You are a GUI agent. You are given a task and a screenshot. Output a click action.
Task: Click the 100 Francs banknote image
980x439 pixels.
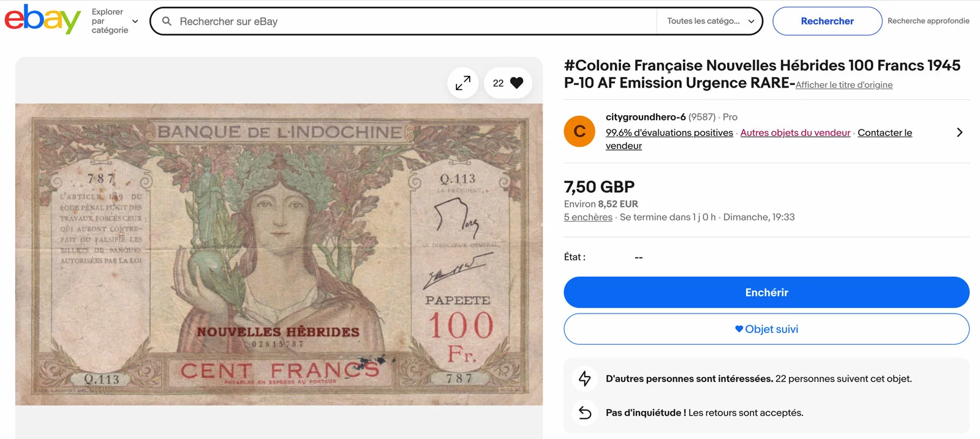[x=279, y=254]
